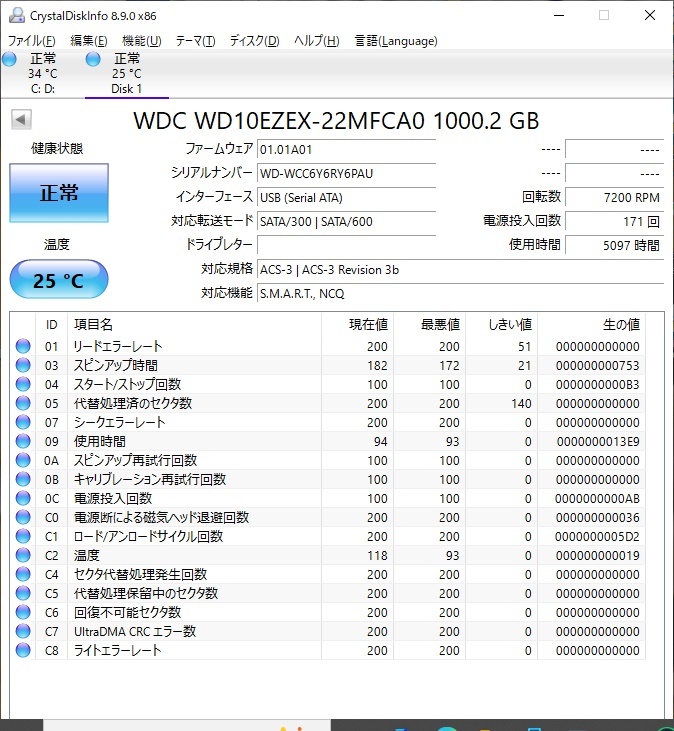
Task: Open the ヘルプ(H) menu
Action: (316, 41)
